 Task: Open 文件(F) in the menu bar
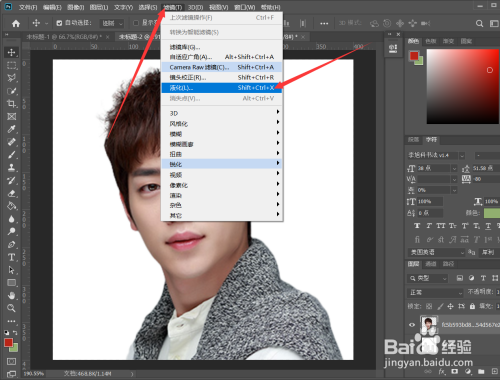28,7
